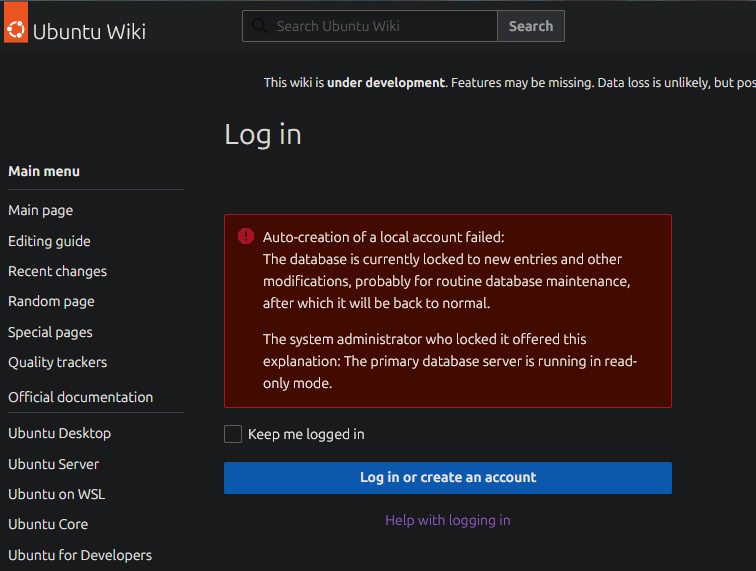756x571 pixels.
Task: Open Ubuntu Desktop documentation link
Action: (59, 434)
